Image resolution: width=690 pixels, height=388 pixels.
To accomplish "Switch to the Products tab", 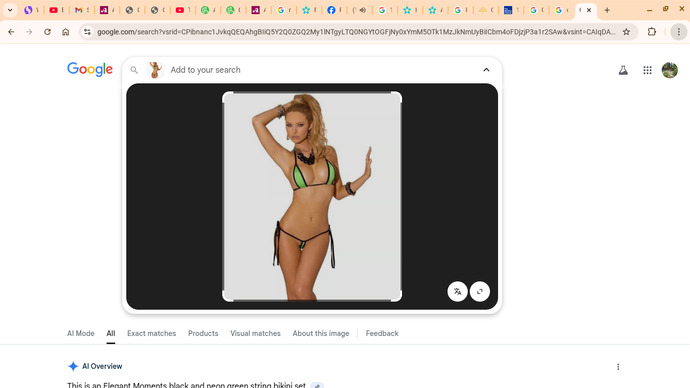I will click(x=203, y=333).
